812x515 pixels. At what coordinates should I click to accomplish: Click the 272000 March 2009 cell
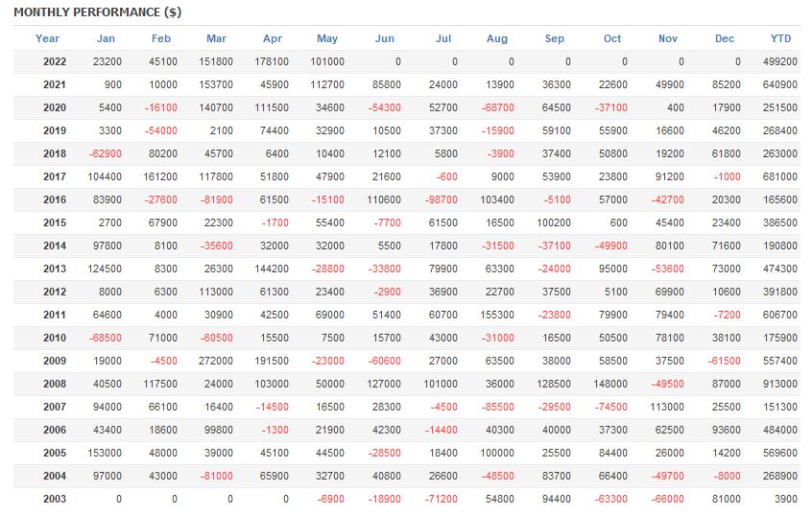tap(215, 361)
